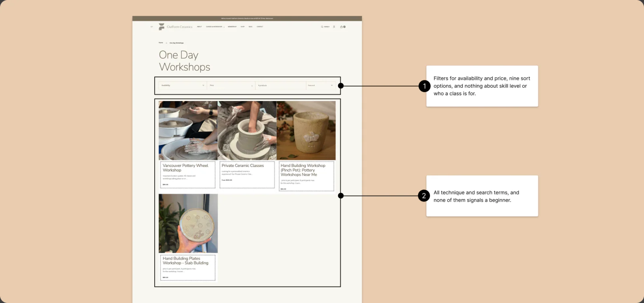Expand Classes & Workshops menu
Viewport: 644px width, 303px height.
tap(215, 27)
